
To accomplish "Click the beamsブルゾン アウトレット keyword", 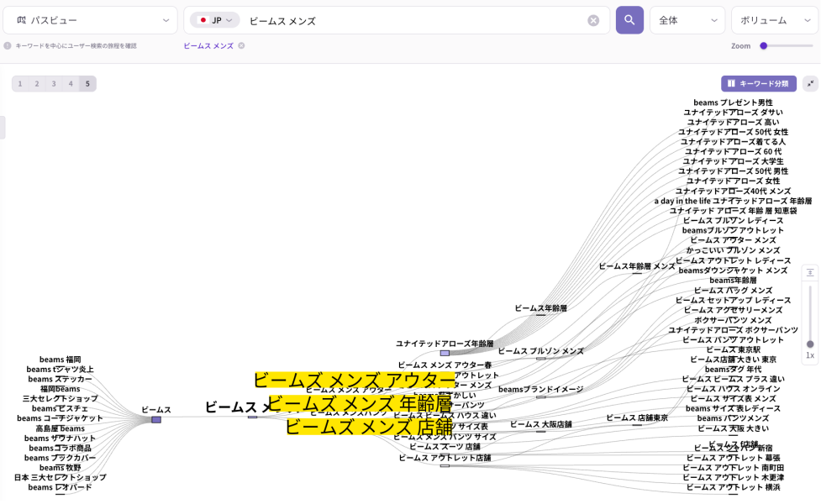I will click(x=733, y=231).
